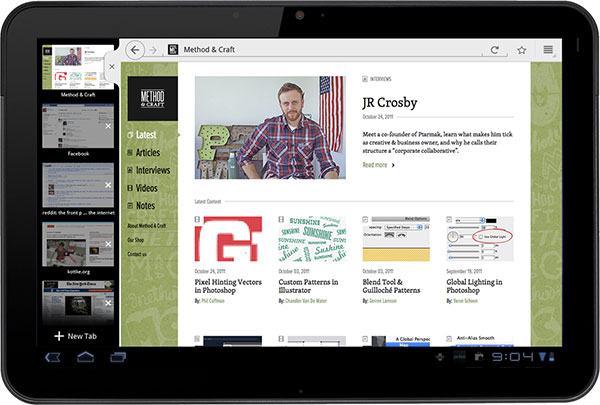The height and width of the screenshot is (405, 600).
Task: Click the Method & Craft site logo
Action: (152, 98)
